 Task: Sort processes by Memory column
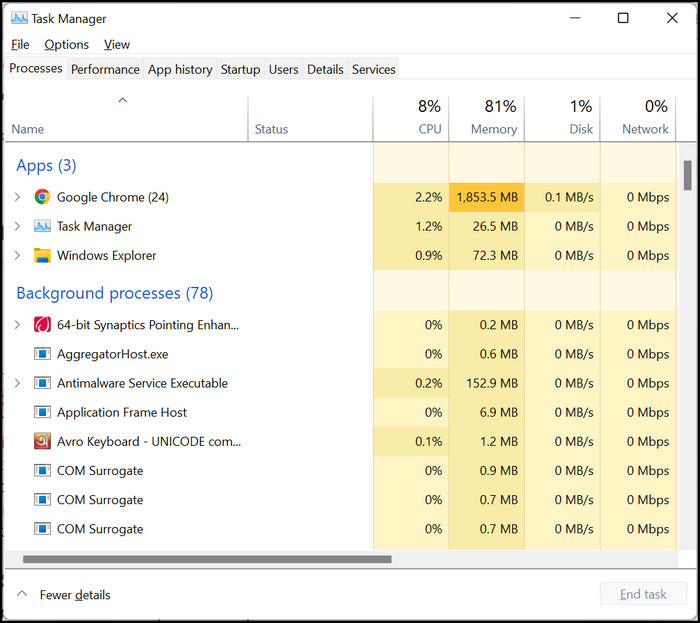click(487, 119)
